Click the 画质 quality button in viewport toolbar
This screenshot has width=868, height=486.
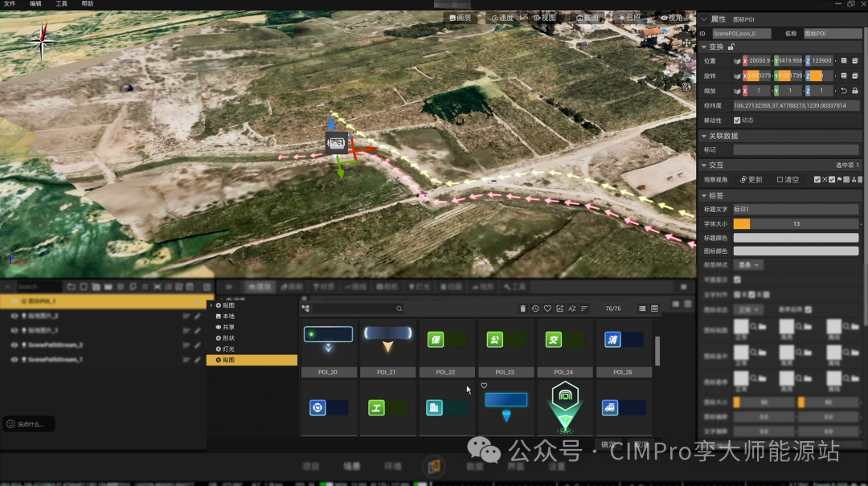point(460,18)
